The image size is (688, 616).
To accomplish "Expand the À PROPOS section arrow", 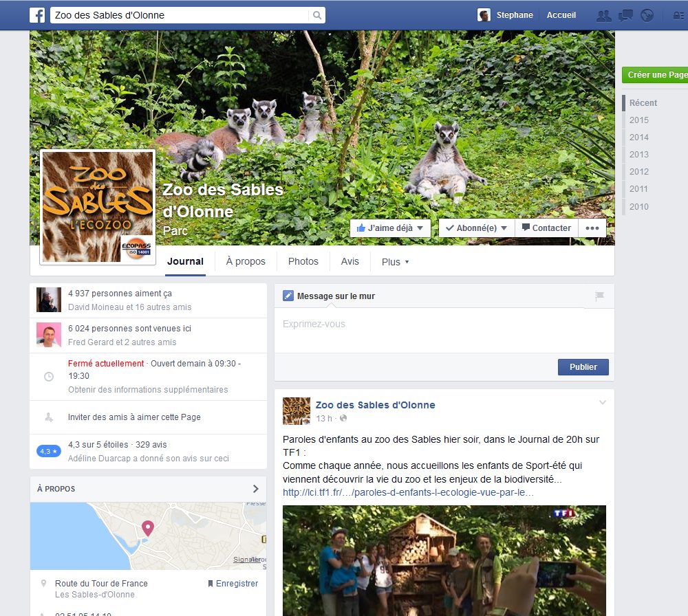I will [256, 488].
